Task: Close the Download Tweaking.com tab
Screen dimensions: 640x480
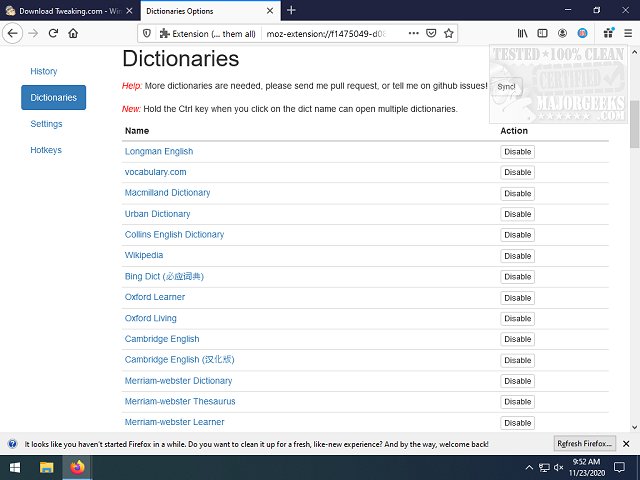Action: (x=129, y=11)
